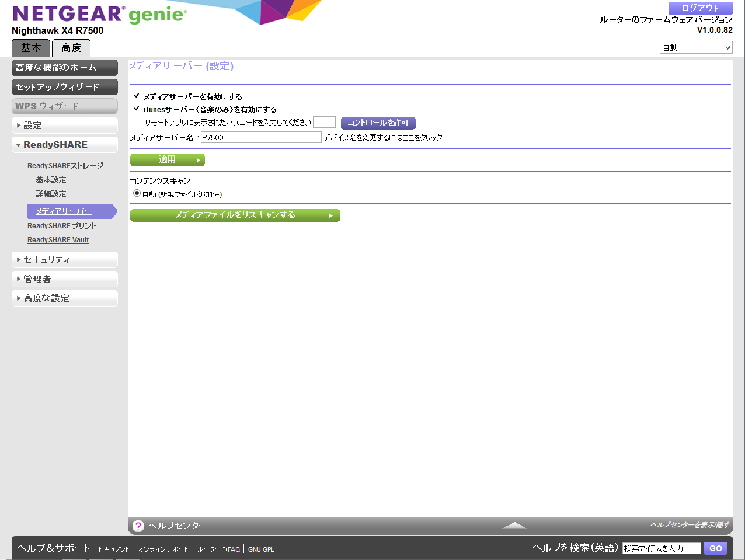Switch to the 基本 tab

[x=31, y=48]
